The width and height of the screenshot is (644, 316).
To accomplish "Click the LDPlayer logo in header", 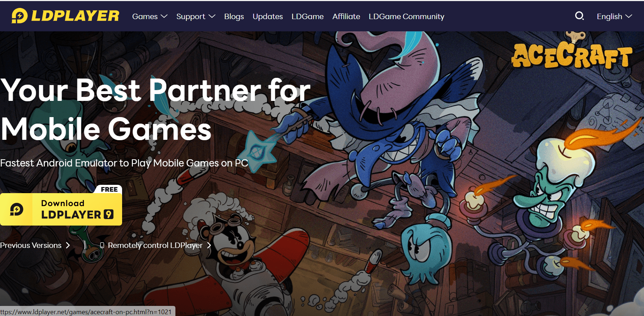I will [65, 16].
